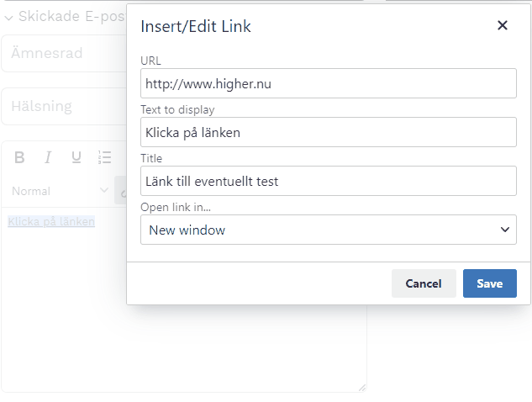
Task: Cancel the link dialog
Action: tap(424, 283)
